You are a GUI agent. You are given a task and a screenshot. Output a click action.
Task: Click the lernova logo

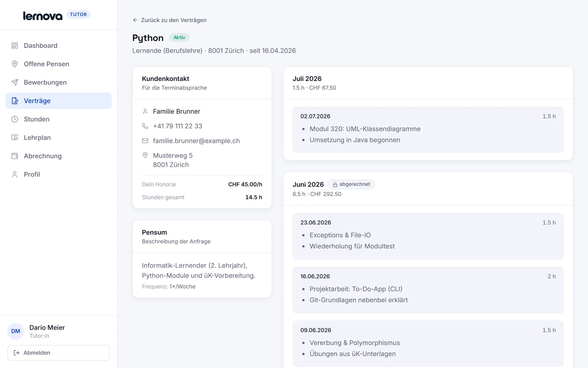tap(43, 16)
